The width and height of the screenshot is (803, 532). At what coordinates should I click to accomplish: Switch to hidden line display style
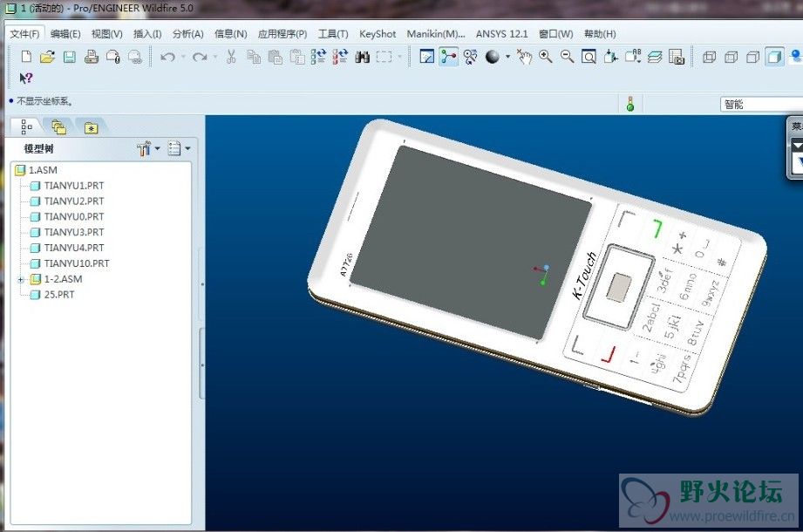(x=732, y=57)
